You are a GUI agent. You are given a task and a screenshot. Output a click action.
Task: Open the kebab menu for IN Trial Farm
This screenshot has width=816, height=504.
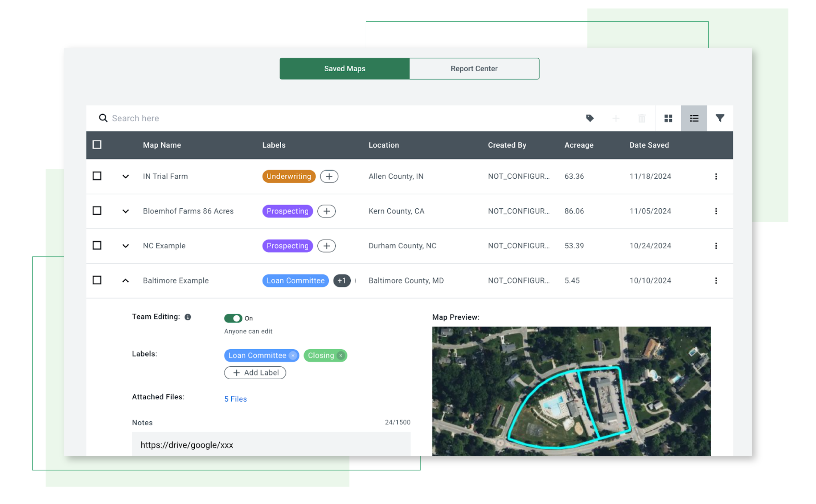click(x=716, y=176)
